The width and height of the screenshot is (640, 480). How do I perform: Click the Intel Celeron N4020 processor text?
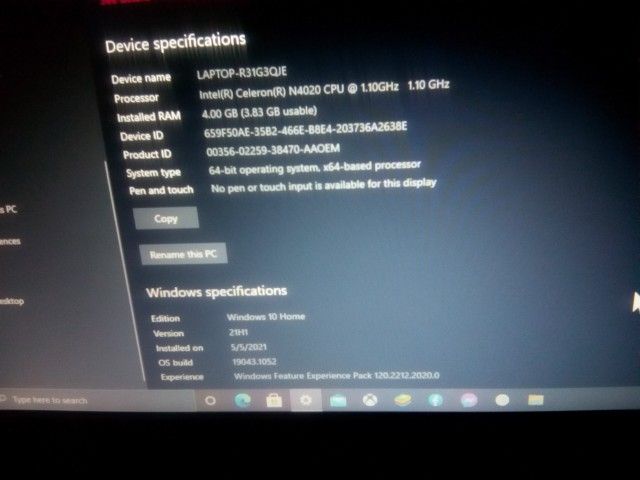click(324, 89)
